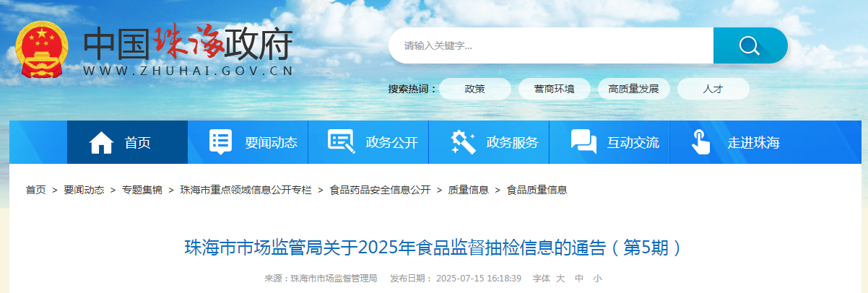Click the chat bubbles icon beside 互动交流

(583, 142)
